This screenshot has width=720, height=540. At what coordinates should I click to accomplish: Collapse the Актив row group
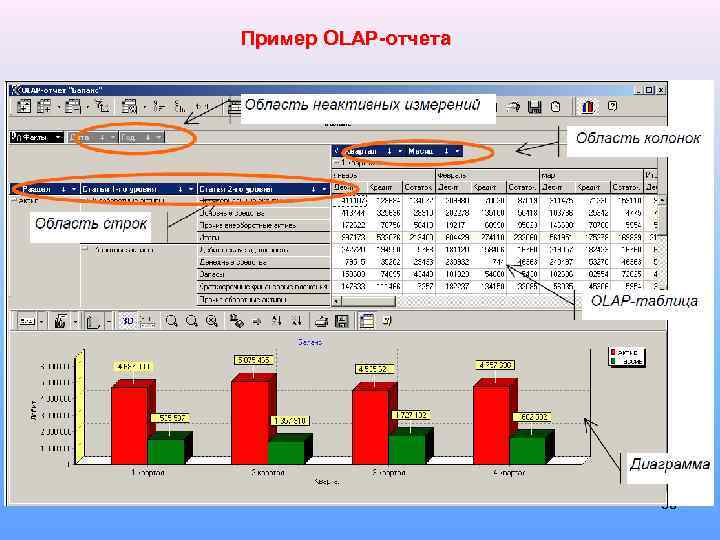click(x=13, y=201)
